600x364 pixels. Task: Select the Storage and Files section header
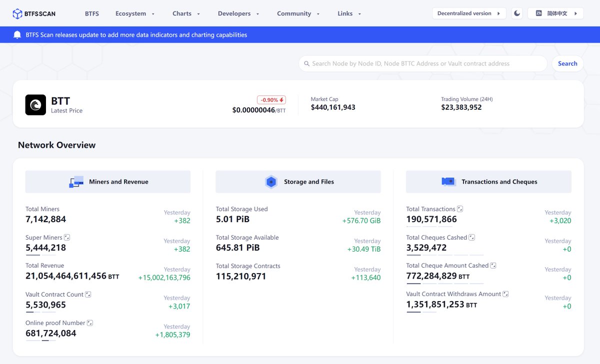coord(298,182)
